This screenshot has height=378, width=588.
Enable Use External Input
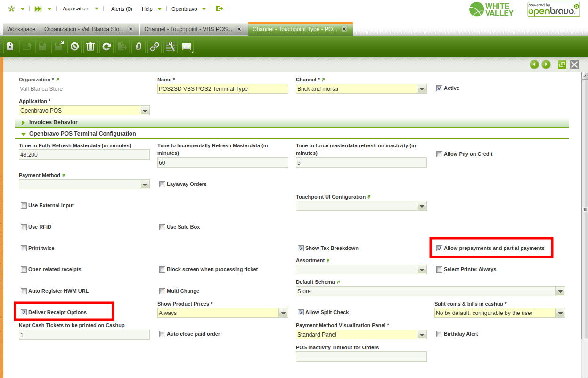(24, 205)
